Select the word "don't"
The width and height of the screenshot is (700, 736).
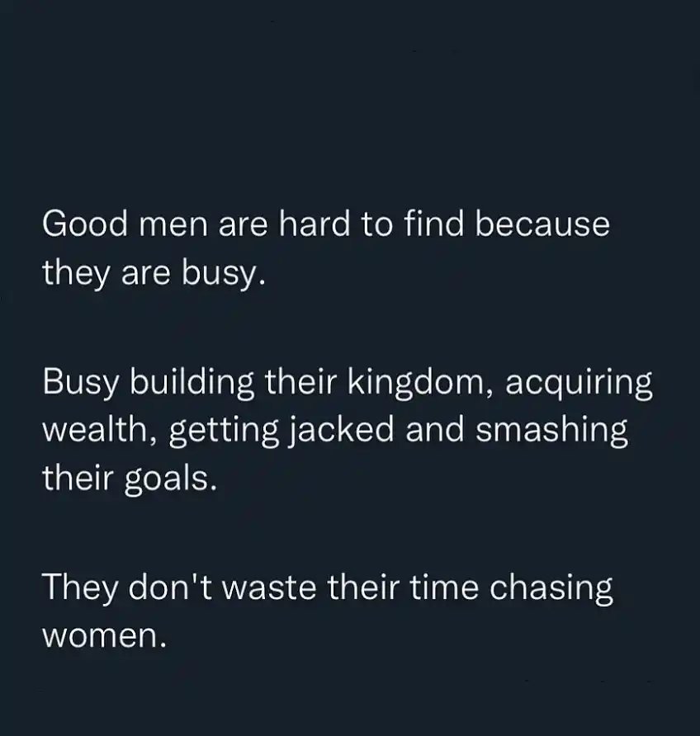tap(170, 587)
